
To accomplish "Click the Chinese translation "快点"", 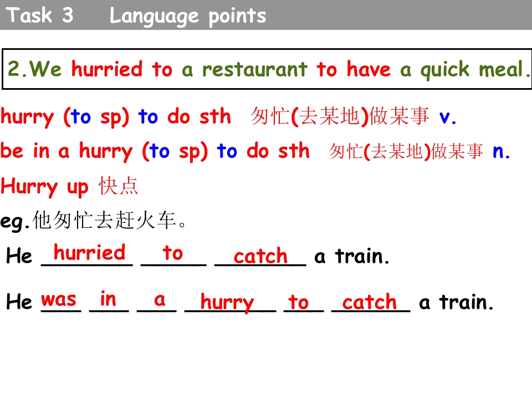I will coord(119,186).
